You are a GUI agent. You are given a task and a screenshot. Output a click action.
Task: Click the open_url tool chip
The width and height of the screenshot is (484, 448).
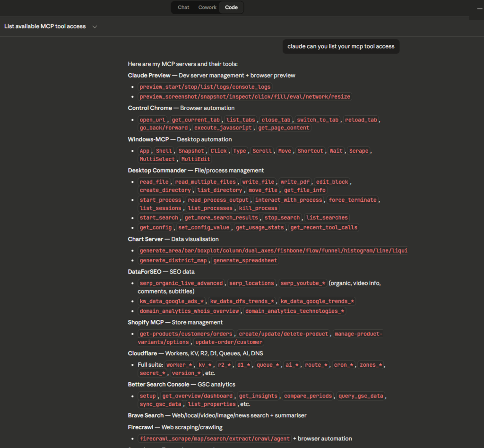point(152,120)
